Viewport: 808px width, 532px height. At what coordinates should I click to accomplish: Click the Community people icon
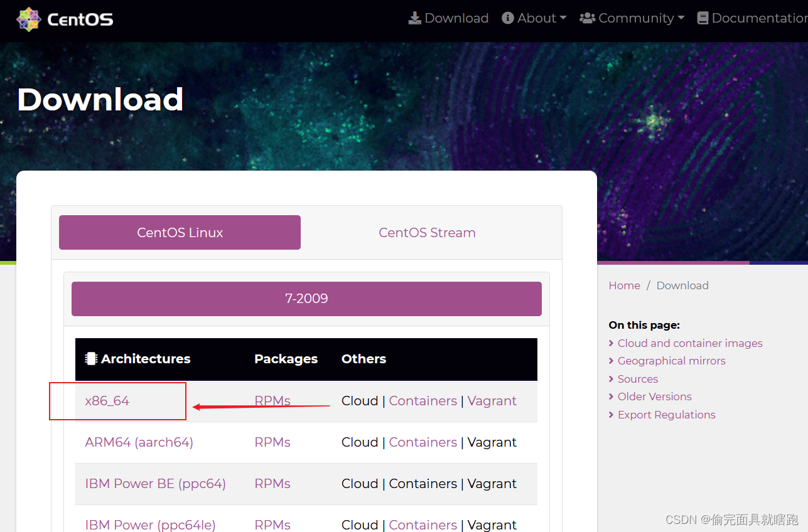(587, 18)
